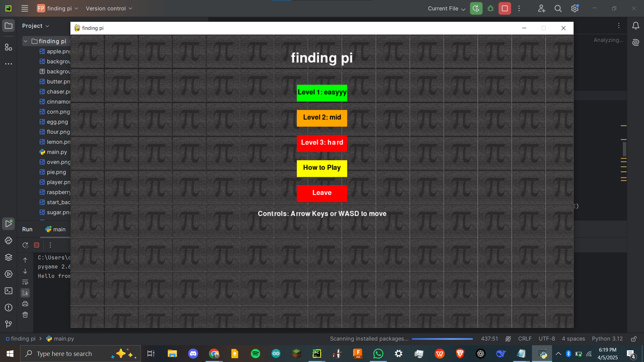644x362 pixels.
Task: Switch to the main tab in Run panel
Action: [x=55, y=229]
